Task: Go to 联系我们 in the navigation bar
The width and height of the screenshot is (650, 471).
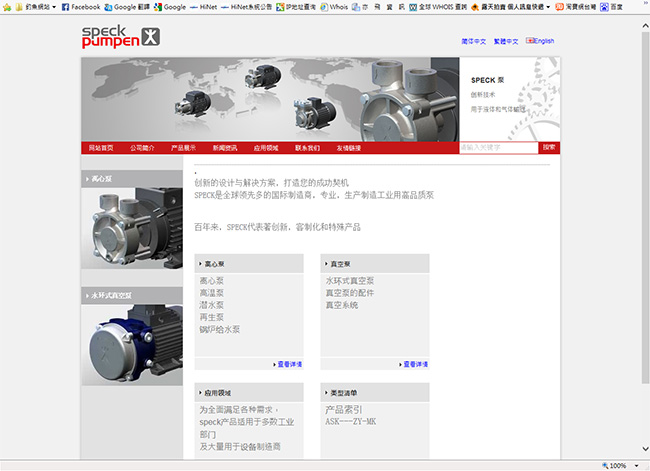Action: (x=307, y=147)
